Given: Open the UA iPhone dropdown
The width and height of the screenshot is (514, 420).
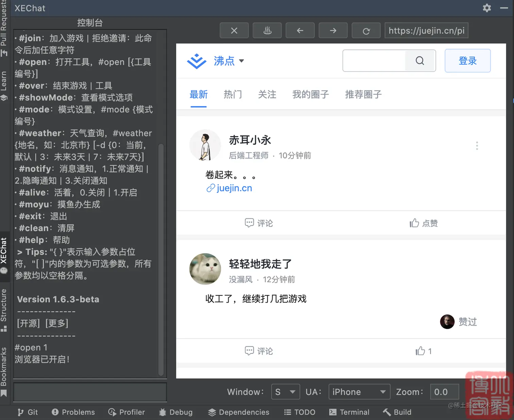Looking at the screenshot, I should pos(359,392).
